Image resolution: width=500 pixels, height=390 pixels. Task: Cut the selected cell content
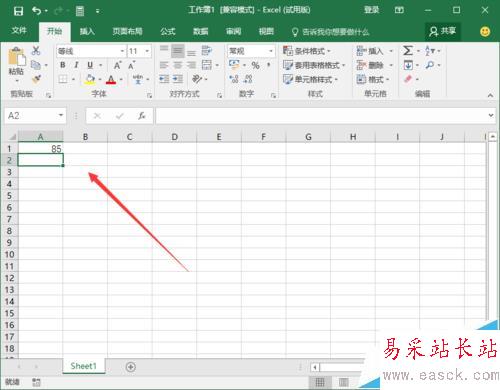[36, 51]
